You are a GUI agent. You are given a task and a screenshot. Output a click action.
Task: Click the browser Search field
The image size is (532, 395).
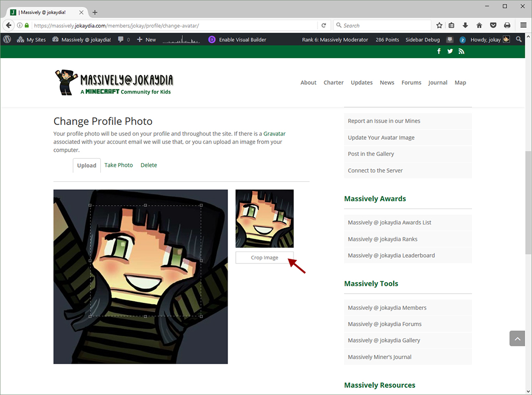(x=382, y=25)
